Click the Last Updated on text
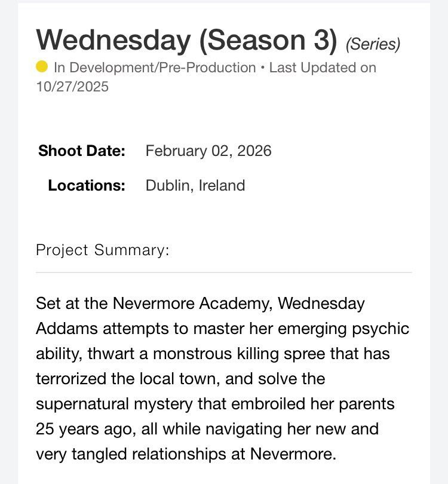This screenshot has height=484, width=448. tap(323, 68)
